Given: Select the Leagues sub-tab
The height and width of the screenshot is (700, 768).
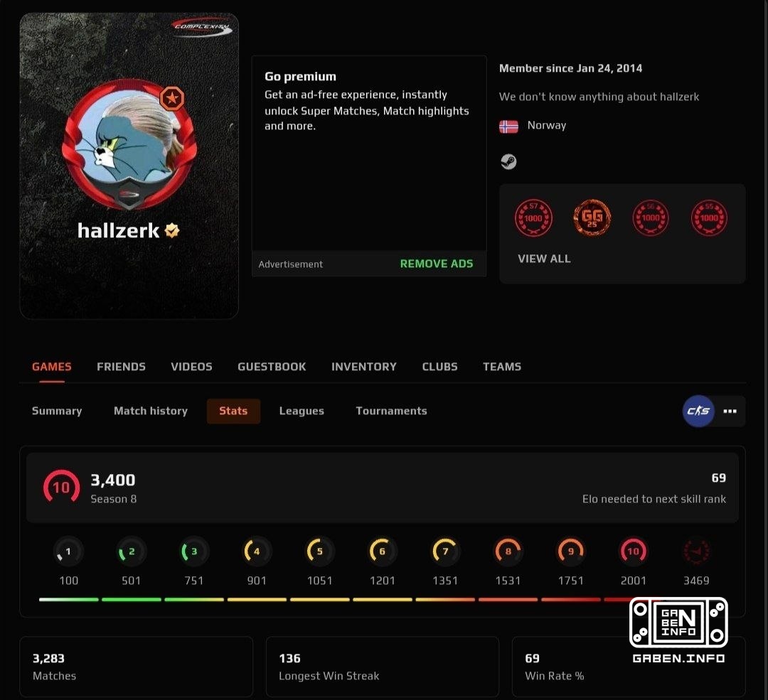Looking at the screenshot, I should click(302, 411).
